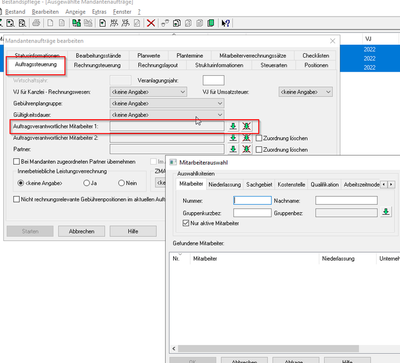Open the Mitarbeiterverrechnungssätze tab

(x=253, y=56)
